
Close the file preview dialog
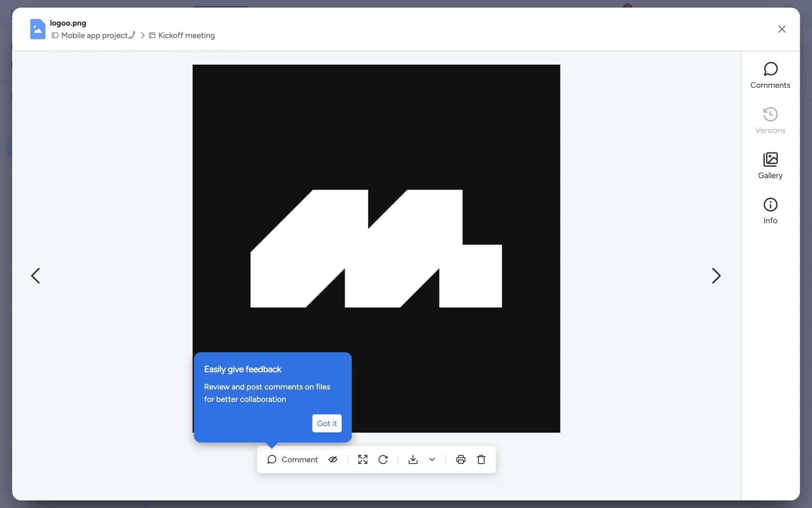click(x=782, y=29)
